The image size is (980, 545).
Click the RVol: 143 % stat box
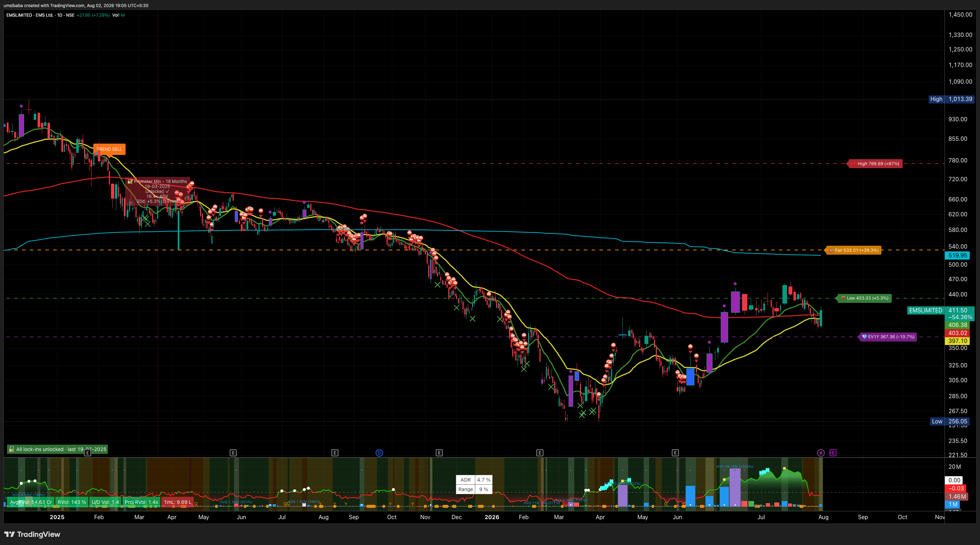point(72,502)
